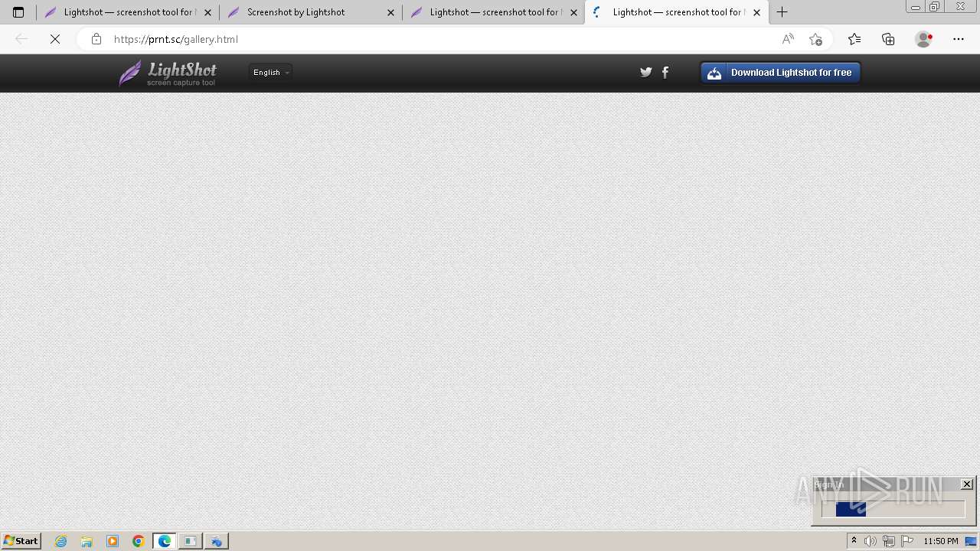Open the clock showing 11:50 PM
The width and height of the screenshot is (980, 551).
[941, 541]
